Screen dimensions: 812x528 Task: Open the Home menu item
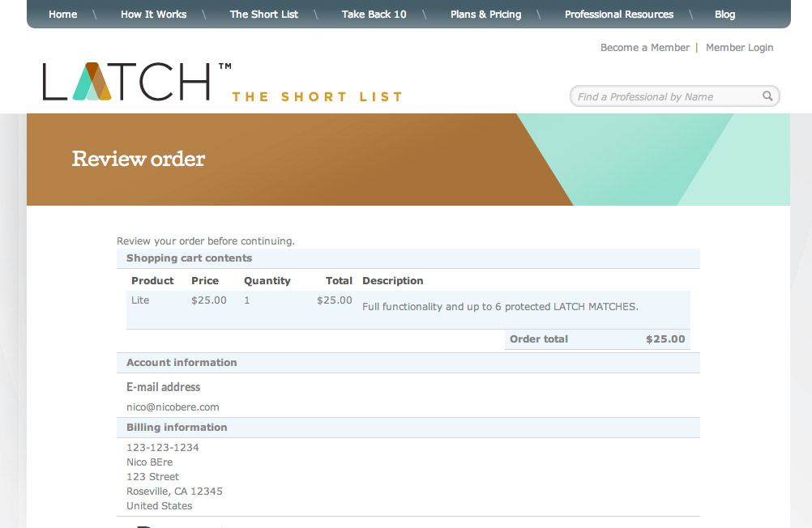click(62, 15)
